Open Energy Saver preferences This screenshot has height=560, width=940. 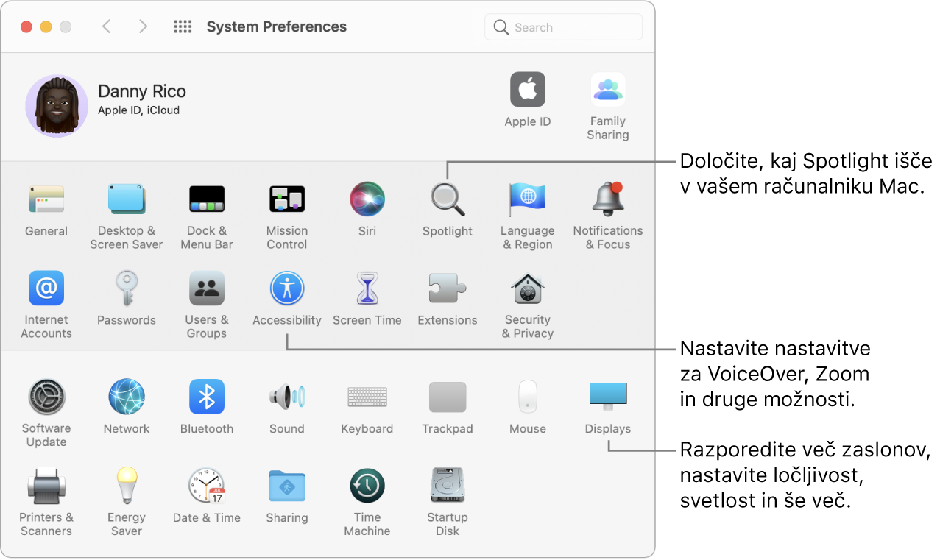tap(127, 486)
